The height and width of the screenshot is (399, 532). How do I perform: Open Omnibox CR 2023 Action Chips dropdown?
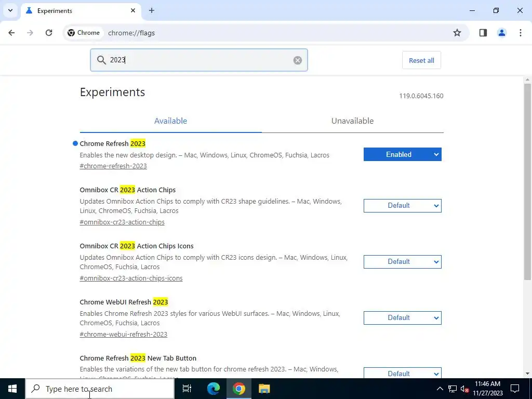pos(403,206)
